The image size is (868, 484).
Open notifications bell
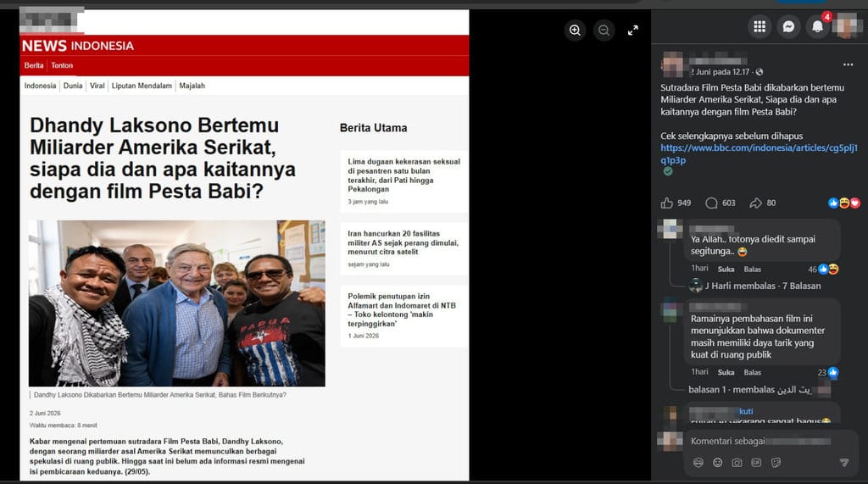[818, 26]
